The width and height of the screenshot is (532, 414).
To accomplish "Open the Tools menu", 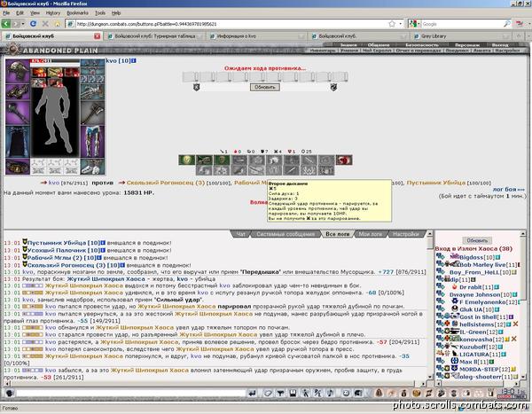I will click(100, 13).
